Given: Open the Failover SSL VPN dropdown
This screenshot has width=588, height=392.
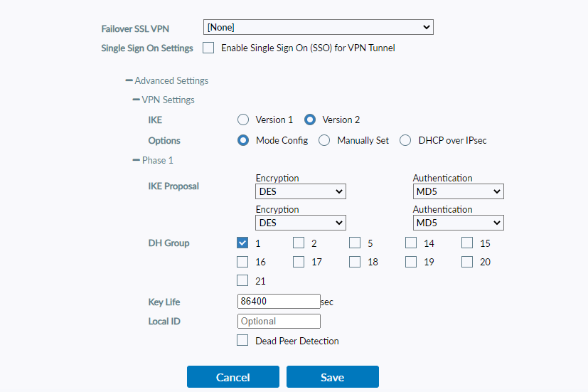Looking at the screenshot, I should pyautogui.click(x=318, y=27).
